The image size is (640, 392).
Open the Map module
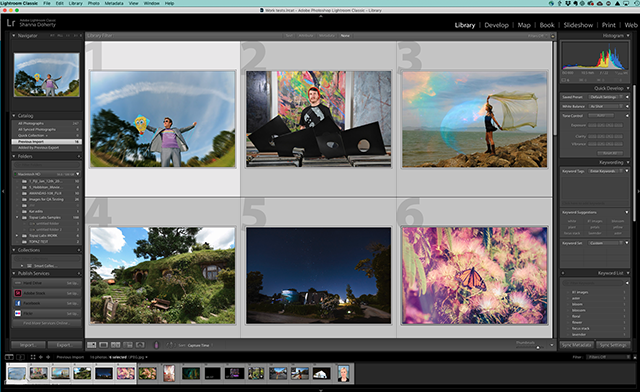pos(524,25)
